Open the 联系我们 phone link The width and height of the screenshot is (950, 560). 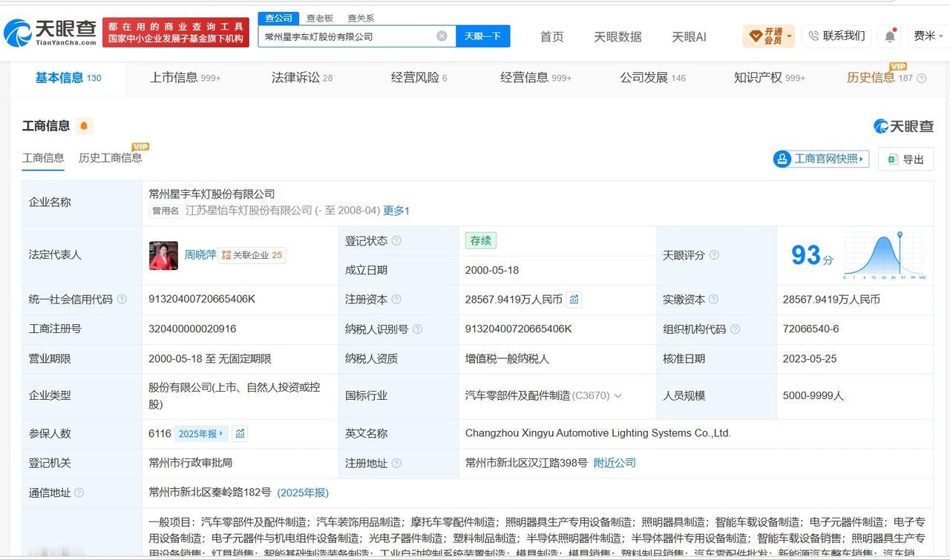pyautogui.click(x=836, y=36)
